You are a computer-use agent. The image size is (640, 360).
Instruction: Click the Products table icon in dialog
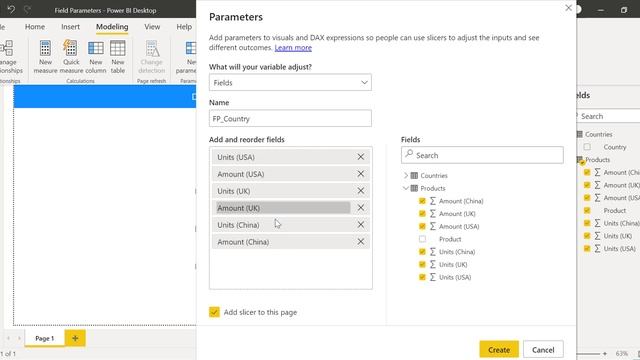414,188
